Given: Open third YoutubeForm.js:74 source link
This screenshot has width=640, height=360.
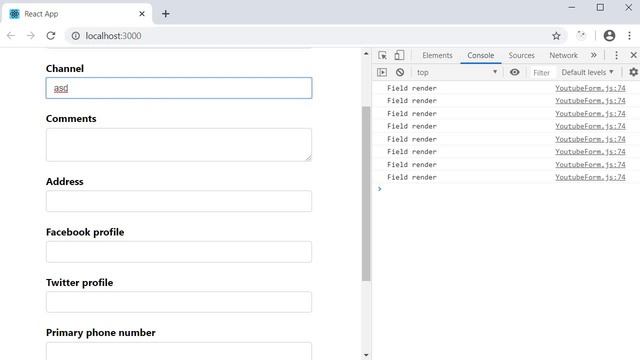Looking at the screenshot, I should (x=590, y=113).
